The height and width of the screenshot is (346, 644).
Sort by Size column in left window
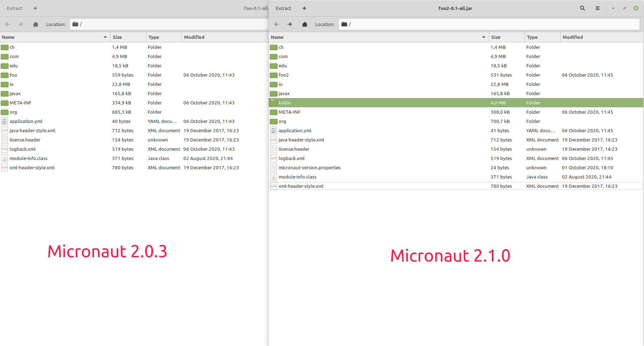pos(128,37)
